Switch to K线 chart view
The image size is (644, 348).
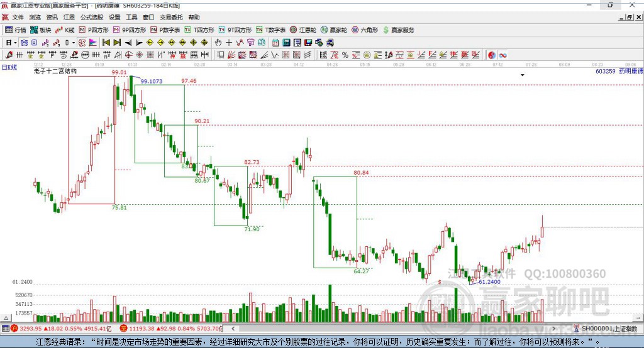click(x=65, y=30)
